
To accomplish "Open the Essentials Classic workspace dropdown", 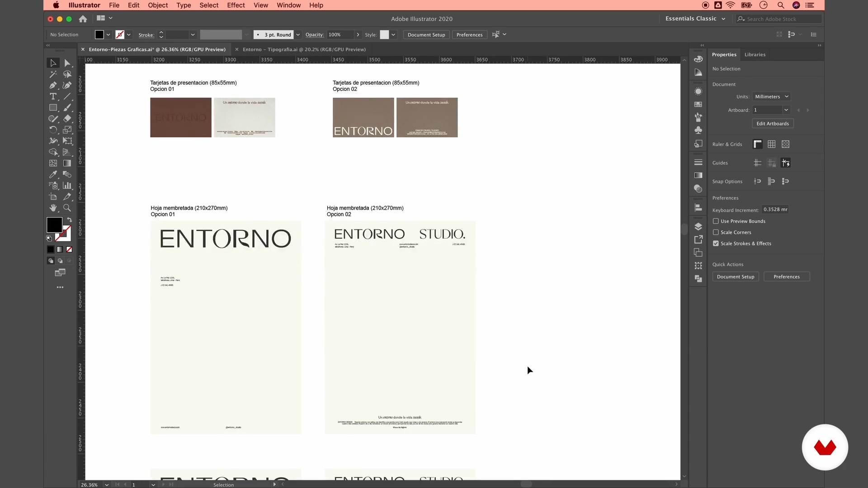I will pos(695,19).
